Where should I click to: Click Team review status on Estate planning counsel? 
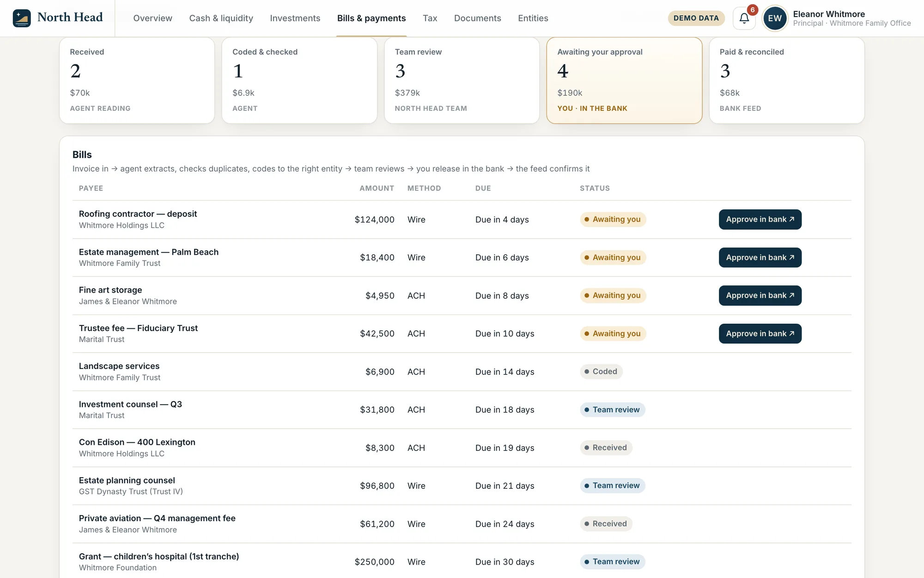pyautogui.click(x=612, y=486)
